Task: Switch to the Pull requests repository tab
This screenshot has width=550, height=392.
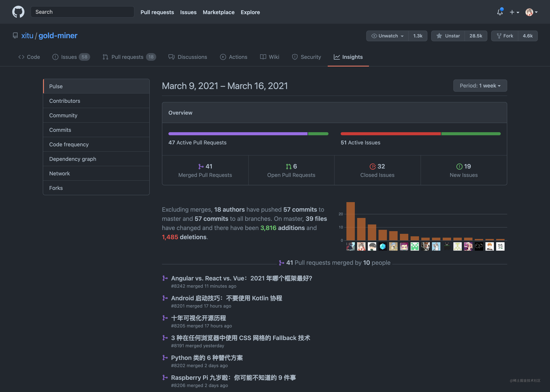Action: [129, 57]
